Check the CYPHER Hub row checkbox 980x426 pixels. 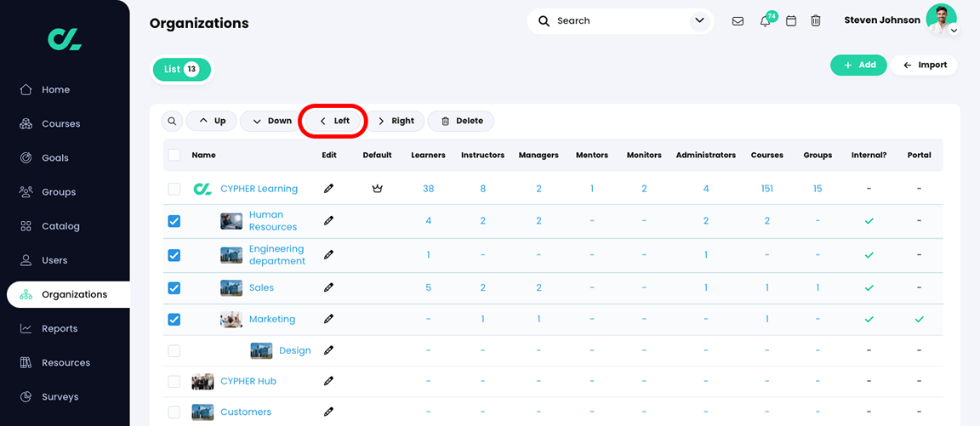174,381
